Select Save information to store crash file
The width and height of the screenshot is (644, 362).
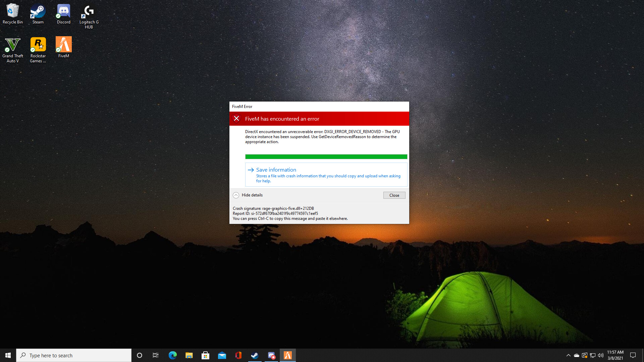(x=276, y=170)
